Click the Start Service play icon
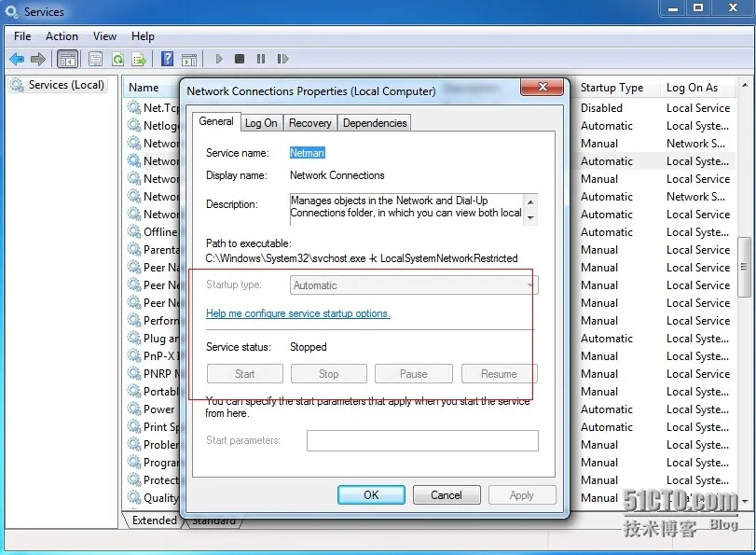 219,59
